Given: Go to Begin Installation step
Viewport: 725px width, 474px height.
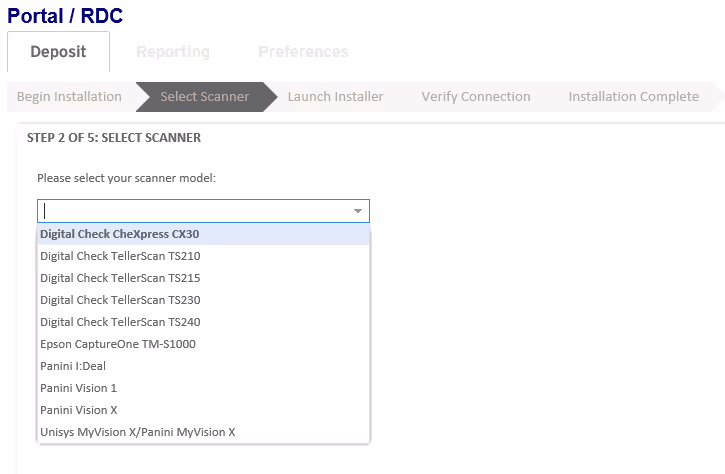Looking at the screenshot, I should click(69, 97).
